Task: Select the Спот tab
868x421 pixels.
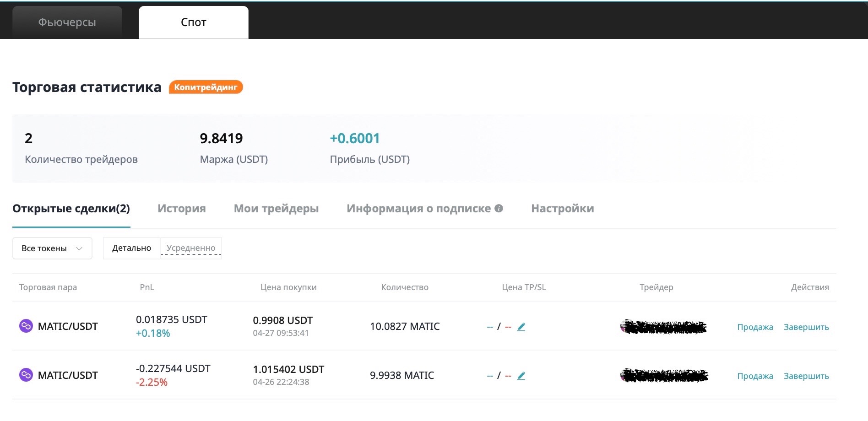Action: [194, 22]
